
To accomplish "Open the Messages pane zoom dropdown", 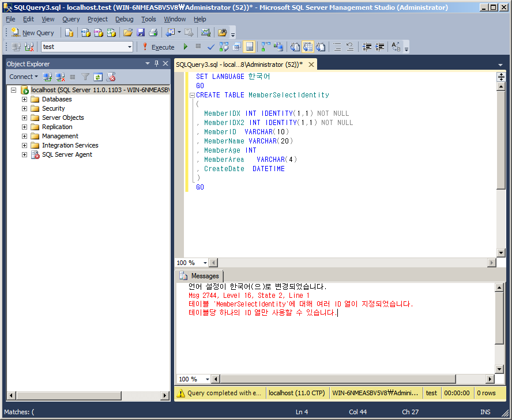I will click(x=207, y=379).
